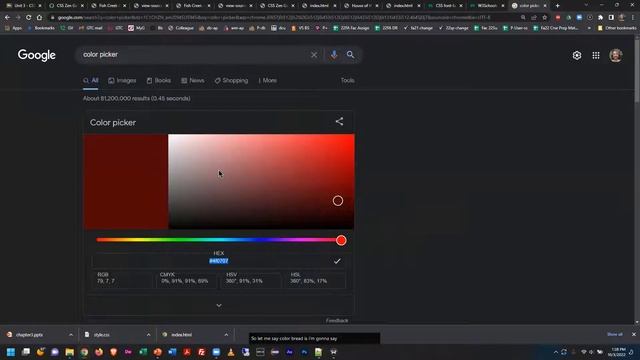This screenshot has height=360, width=640.
Task: Open options for downloaded index.html
Action: 226,335
